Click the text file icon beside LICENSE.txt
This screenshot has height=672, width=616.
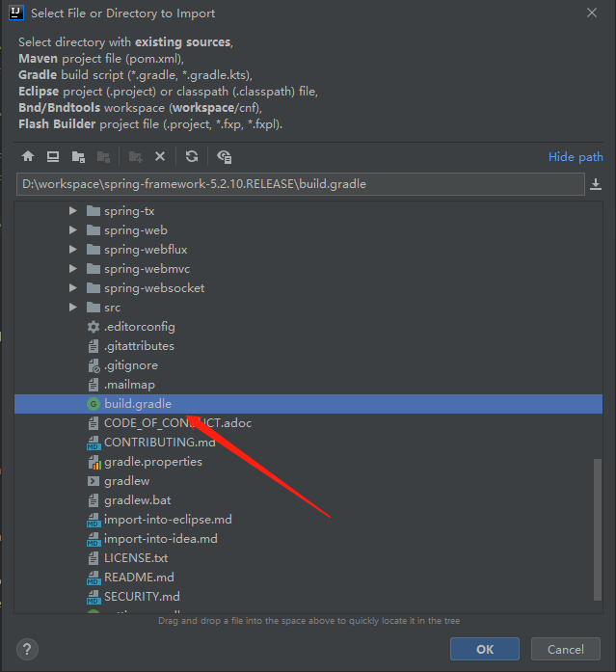(x=94, y=558)
